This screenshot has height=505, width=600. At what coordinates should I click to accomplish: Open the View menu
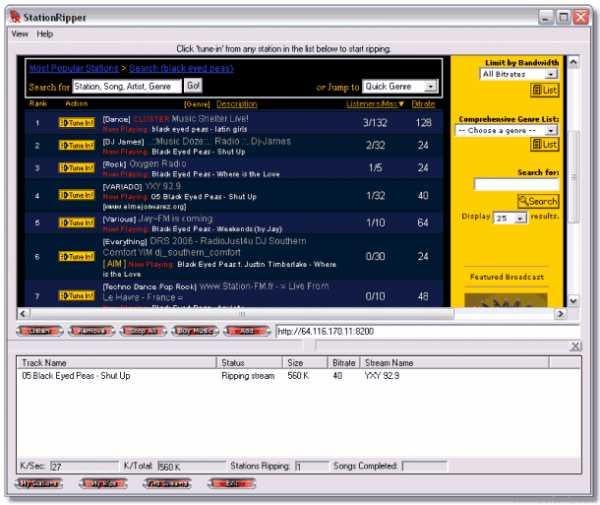[x=20, y=34]
